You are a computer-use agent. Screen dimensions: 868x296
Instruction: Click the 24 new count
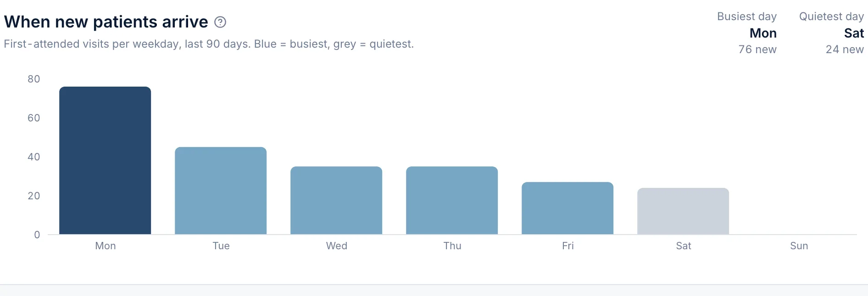click(x=845, y=49)
